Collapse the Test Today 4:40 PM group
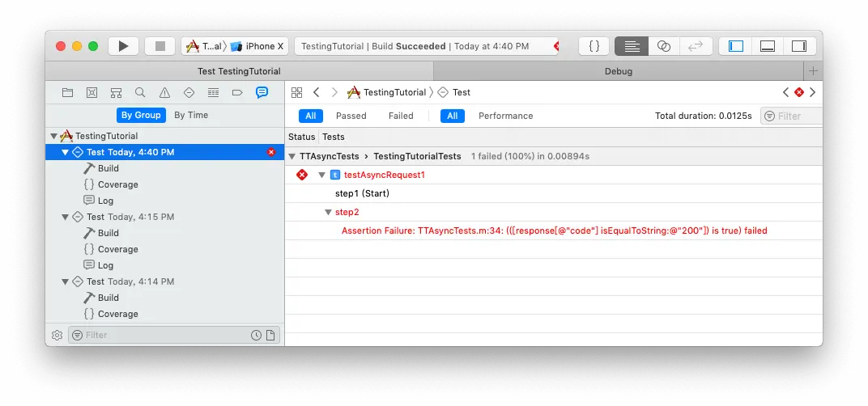Viewport: 868px width, 406px height. click(66, 152)
